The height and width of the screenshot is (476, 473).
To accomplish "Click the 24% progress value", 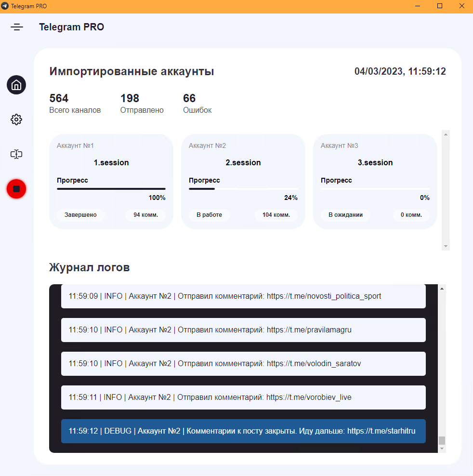I will pos(291,198).
